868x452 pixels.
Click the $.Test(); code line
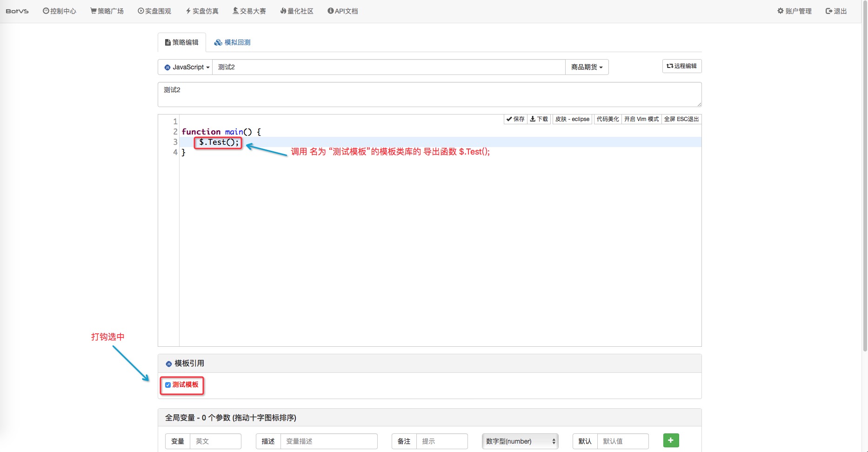coord(219,142)
